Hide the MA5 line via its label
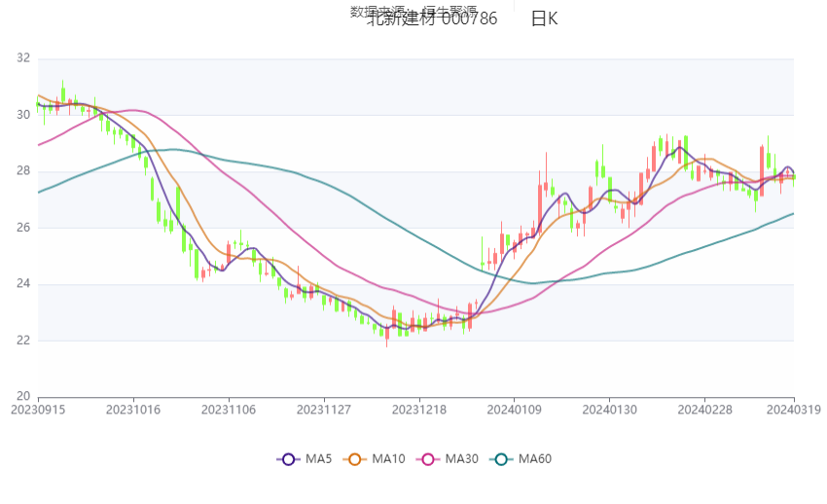 point(318,459)
